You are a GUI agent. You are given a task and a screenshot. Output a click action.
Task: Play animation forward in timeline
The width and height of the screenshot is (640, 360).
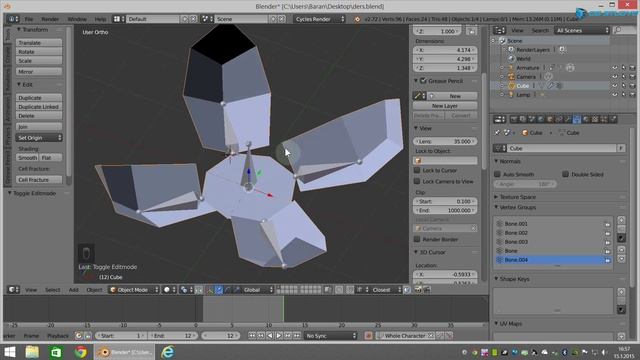tap(279, 336)
